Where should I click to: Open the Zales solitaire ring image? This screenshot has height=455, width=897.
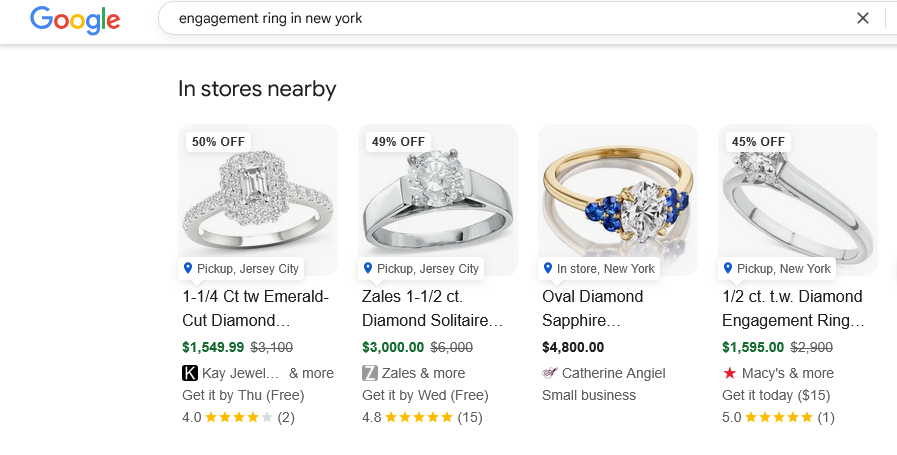(x=437, y=200)
